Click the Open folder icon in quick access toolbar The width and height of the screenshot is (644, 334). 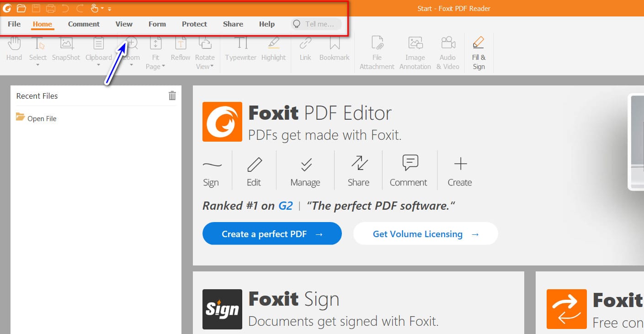(21, 8)
